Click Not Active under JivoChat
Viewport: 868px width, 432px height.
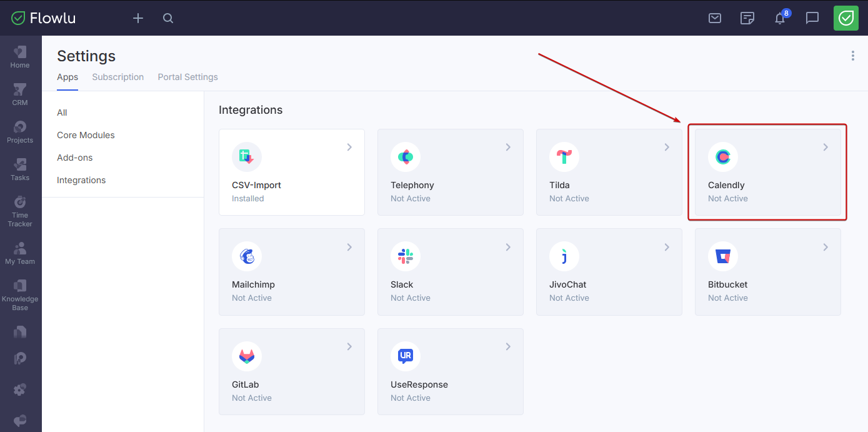[569, 298]
